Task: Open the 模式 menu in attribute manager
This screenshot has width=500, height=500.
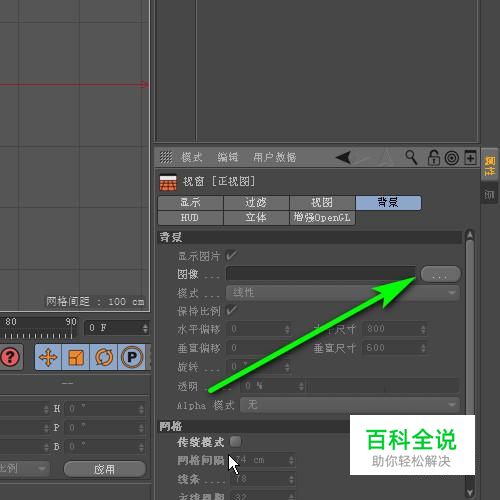Action: 192,157
